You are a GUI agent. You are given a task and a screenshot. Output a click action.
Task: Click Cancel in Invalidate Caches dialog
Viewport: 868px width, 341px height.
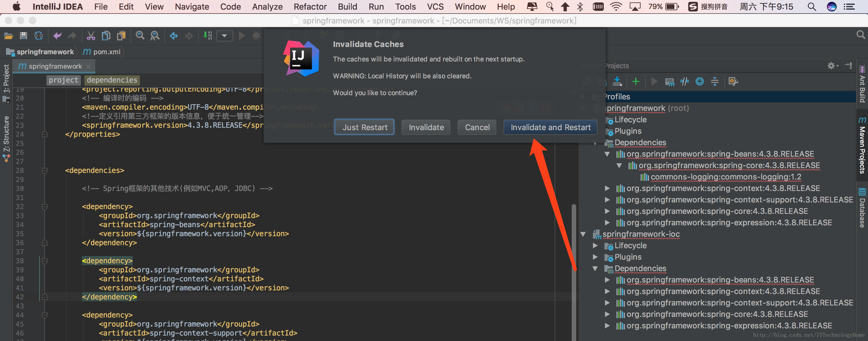[x=477, y=127]
